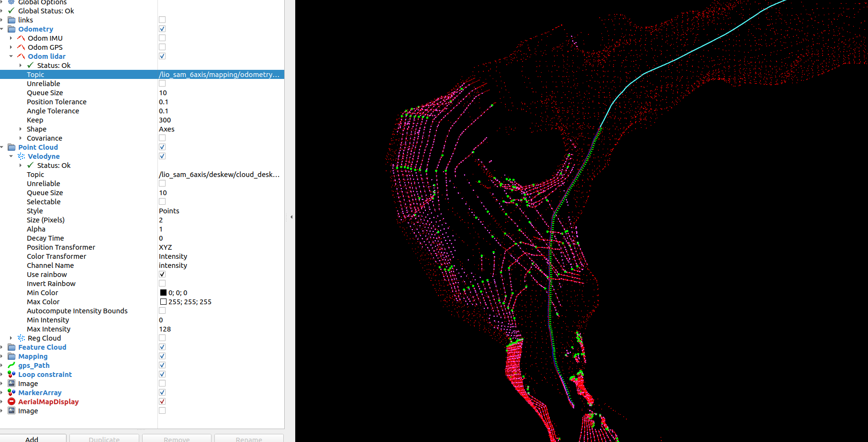Click the Odom IMU display icon

[x=21, y=38]
